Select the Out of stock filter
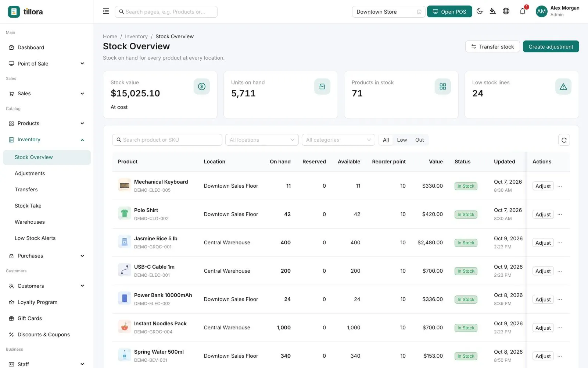 [420, 140]
